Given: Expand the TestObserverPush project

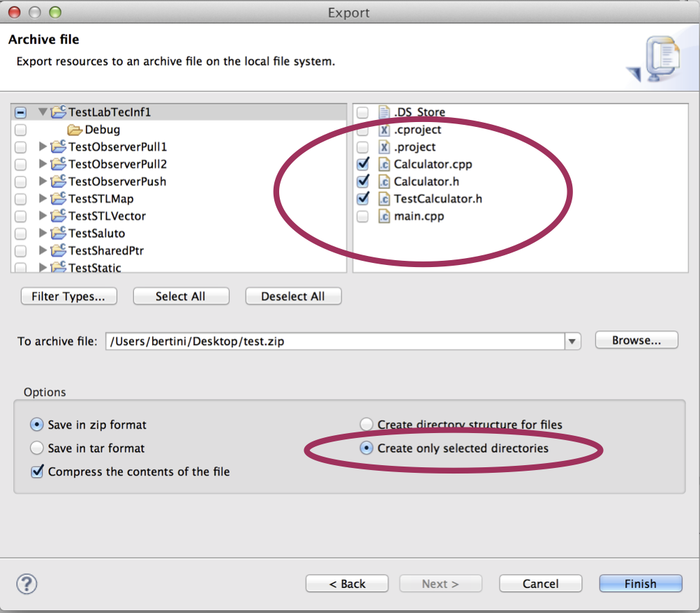Looking at the screenshot, I should pos(43,181).
